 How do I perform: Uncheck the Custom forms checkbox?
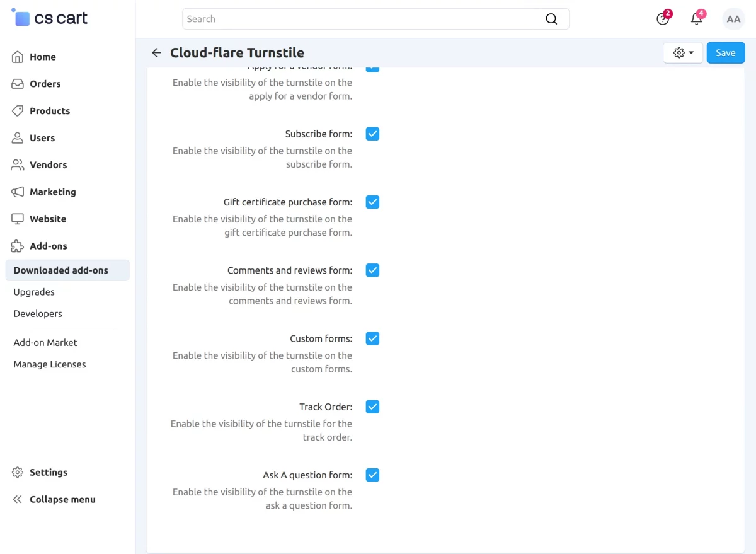(x=372, y=338)
